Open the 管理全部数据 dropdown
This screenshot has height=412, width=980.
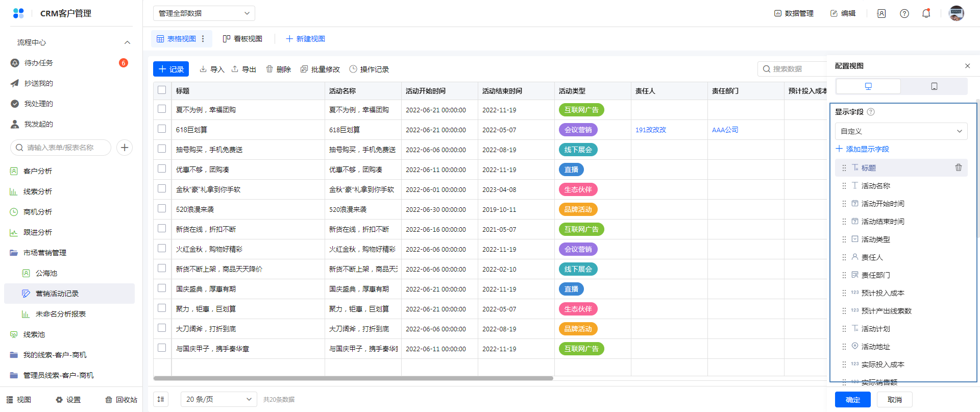pos(204,13)
